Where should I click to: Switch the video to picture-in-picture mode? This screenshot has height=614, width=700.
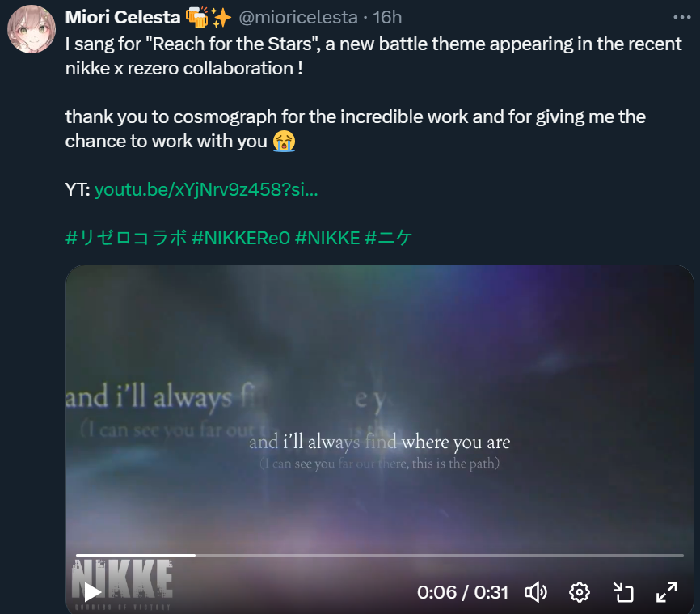tap(623, 592)
